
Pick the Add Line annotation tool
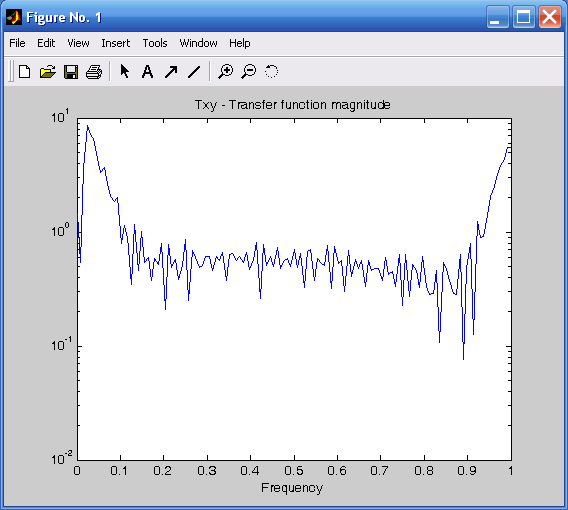(x=194, y=71)
